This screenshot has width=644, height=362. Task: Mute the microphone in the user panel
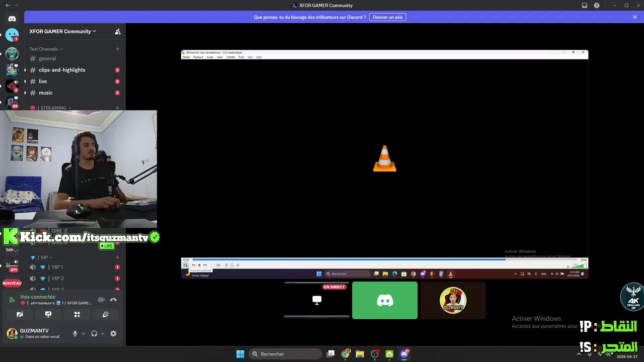coord(75,333)
